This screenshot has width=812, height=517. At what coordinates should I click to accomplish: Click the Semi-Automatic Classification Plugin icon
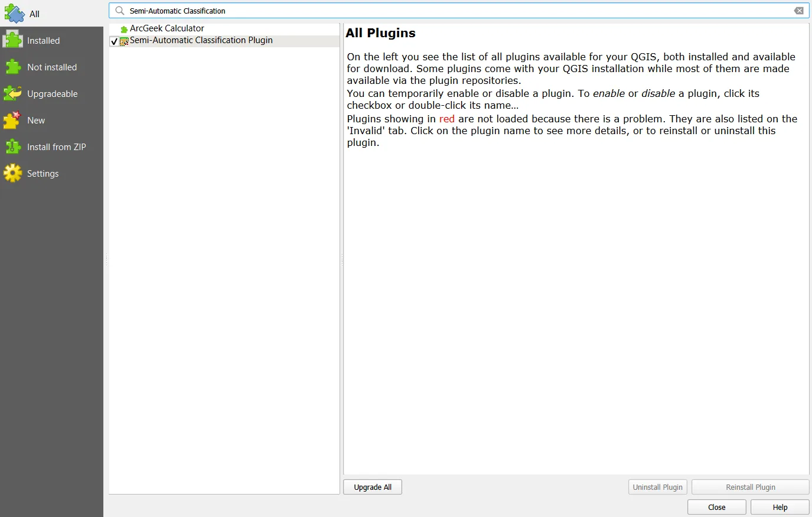click(x=124, y=41)
